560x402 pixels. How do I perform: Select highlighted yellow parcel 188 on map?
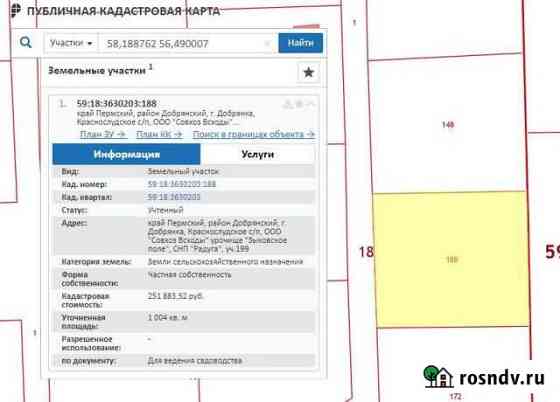[451, 260]
